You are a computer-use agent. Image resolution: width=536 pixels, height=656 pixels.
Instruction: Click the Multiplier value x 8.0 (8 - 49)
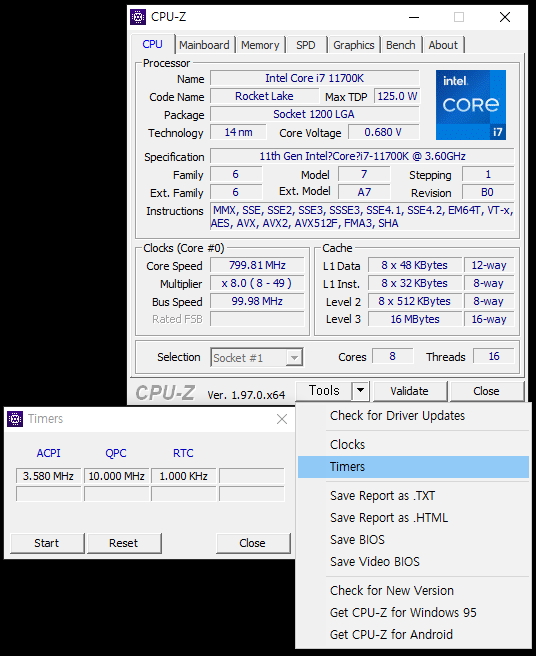point(257,283)
